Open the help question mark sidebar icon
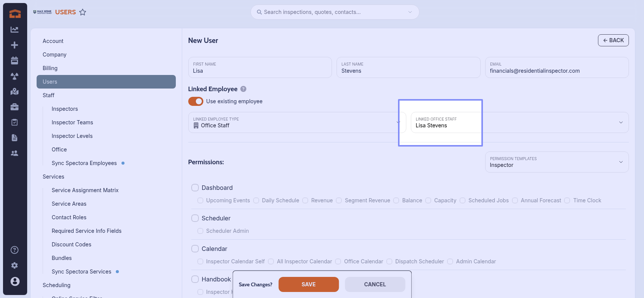The height and width of the screenshot is (298, 644). point(15,250)
